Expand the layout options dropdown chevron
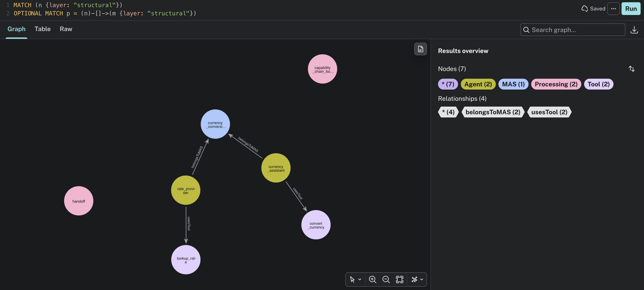This screenshot has height=290, width=644. click(x=422, y=280)
